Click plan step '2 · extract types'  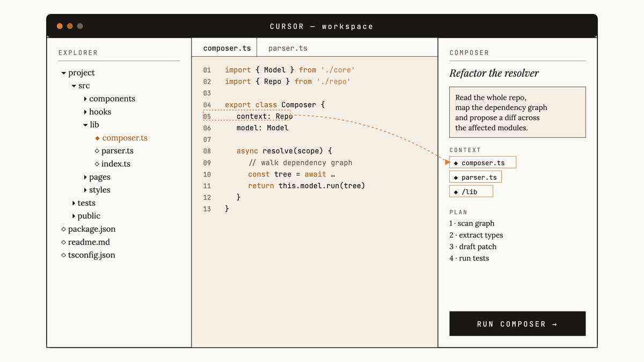pyautogui.click(x=477, y=235)
